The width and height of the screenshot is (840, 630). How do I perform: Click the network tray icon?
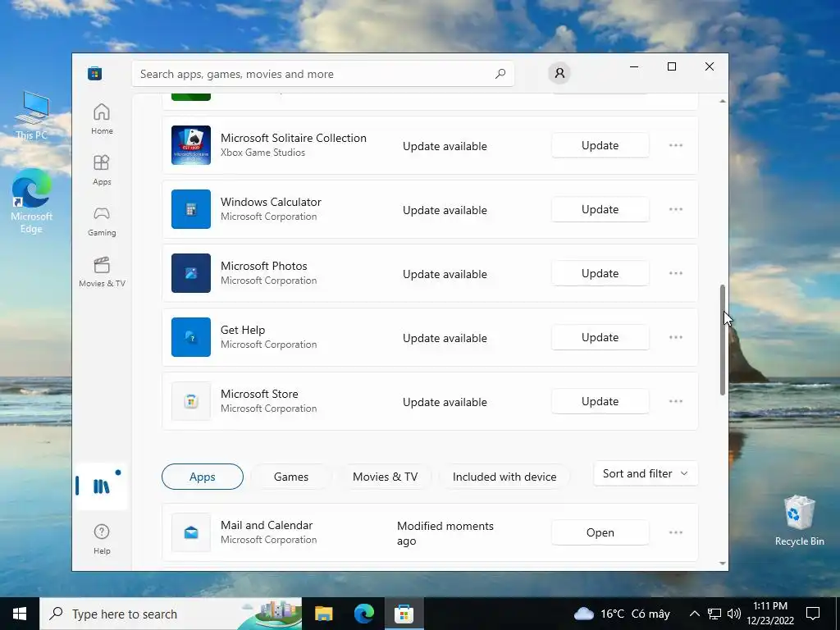click(714, 614)
